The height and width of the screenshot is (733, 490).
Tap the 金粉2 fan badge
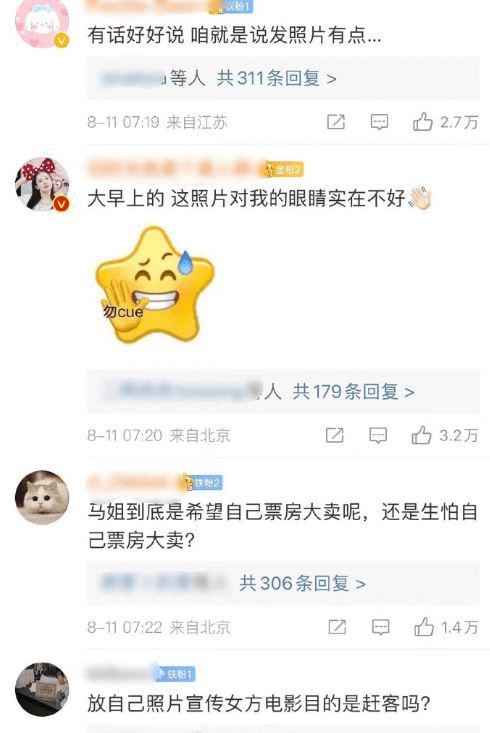(283, 169)
